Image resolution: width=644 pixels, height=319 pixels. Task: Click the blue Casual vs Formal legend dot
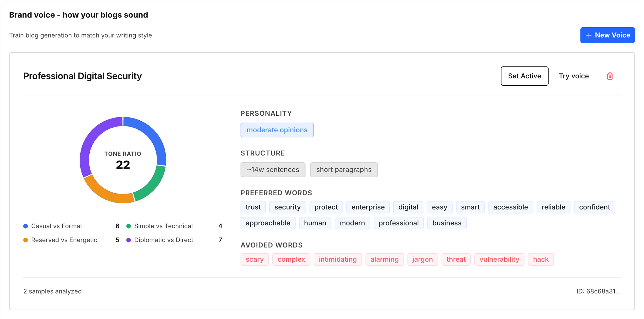pyautogui.click(x=26, y=226)
